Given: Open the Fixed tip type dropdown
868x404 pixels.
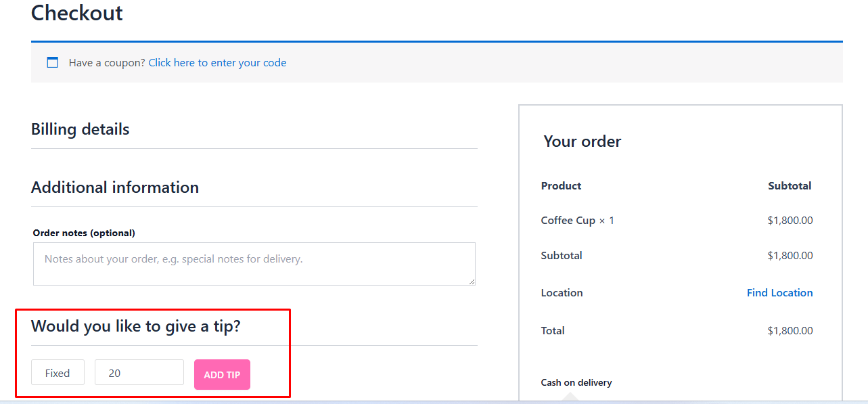Looking at the screenshot, I should tap(58, 373).
